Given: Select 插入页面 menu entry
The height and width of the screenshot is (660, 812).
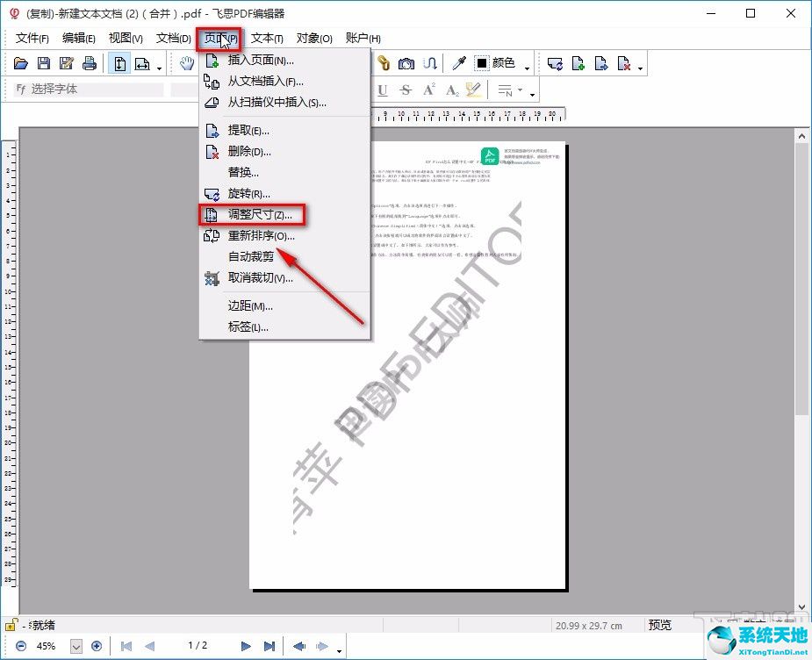Looking at the screenshot, I should [x=260, y=61].
